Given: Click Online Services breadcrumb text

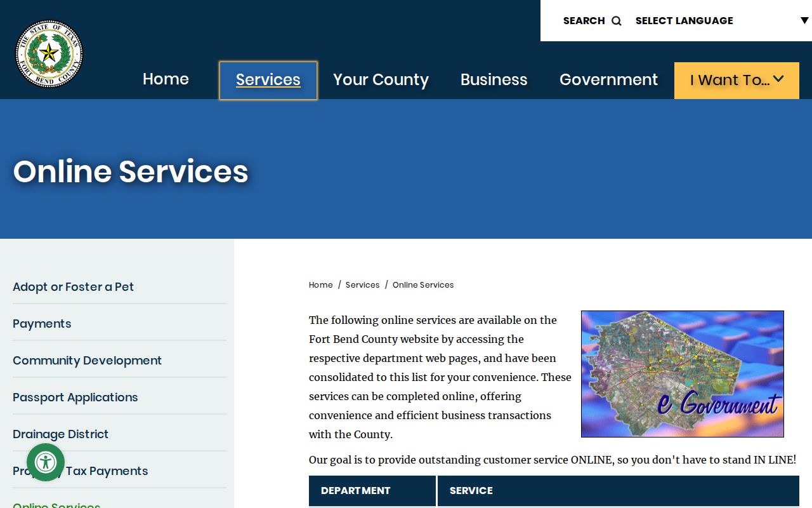Looking at the screenshot, I should point(423,285).
